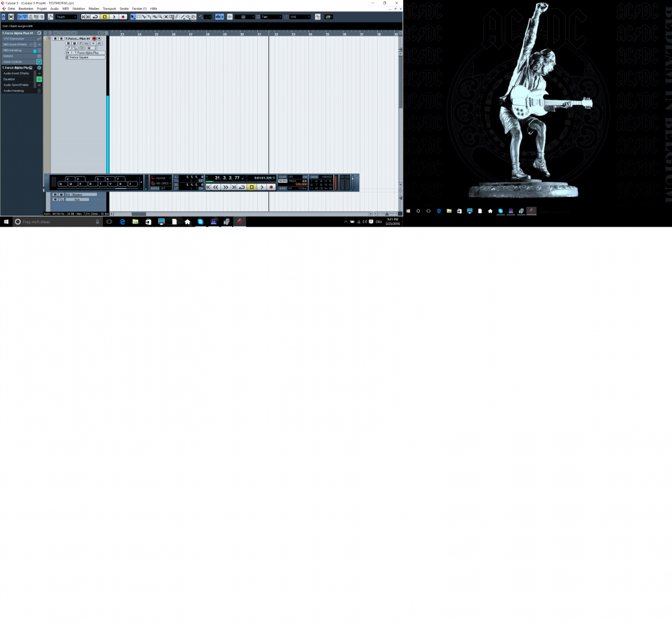This screenshot has width=672, height=622.
Task: Toggle CLICK metronome in transport panel
Action: [x=283, y=177]
